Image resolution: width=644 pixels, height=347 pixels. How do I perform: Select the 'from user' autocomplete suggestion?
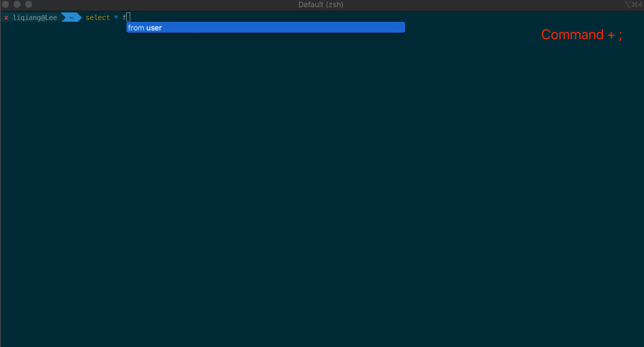tap(265, 27)
